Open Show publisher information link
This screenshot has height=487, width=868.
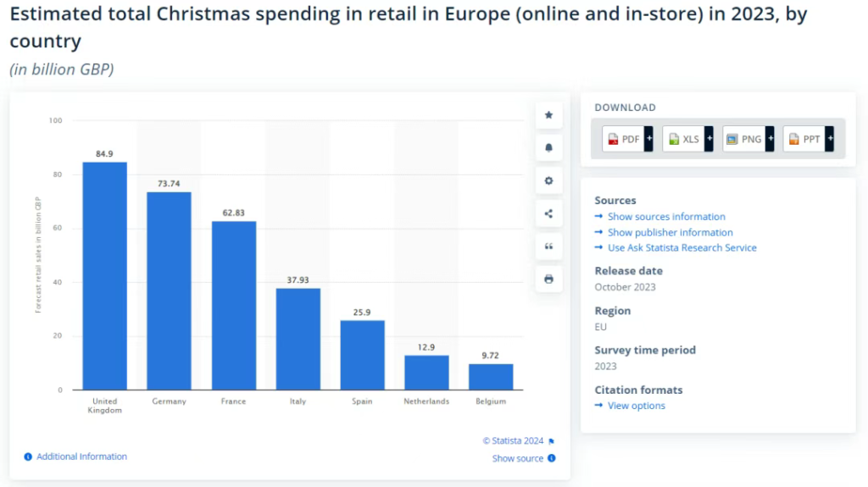pos(670,233)
